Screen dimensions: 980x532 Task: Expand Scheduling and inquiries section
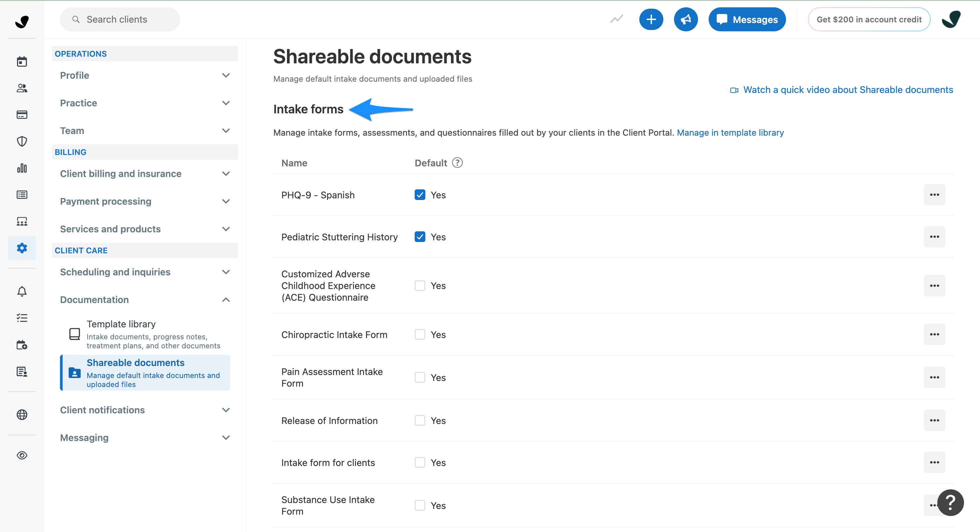coord(145,272)
